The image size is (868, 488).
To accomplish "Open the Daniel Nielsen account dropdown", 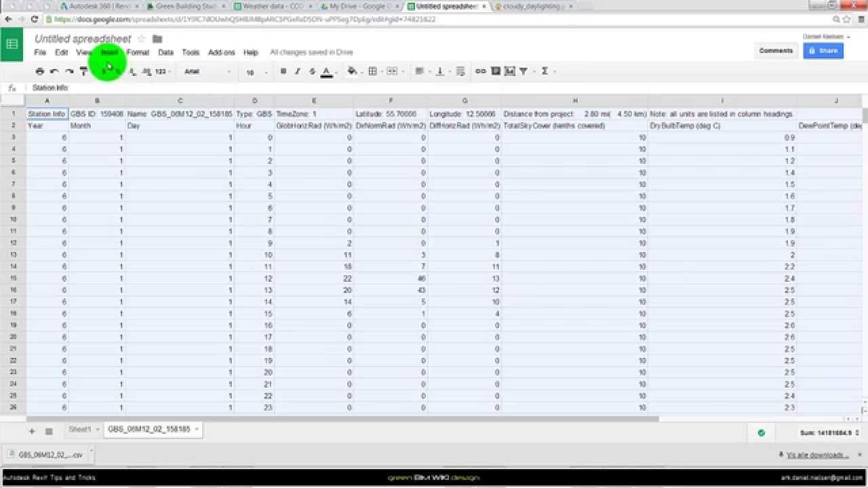I will coord(827,37).
